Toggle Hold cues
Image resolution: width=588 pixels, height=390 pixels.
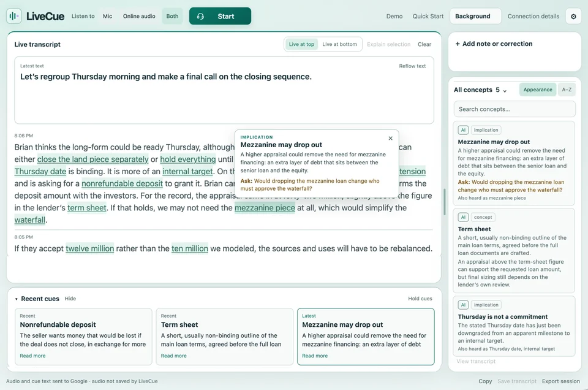pos(420,299)
